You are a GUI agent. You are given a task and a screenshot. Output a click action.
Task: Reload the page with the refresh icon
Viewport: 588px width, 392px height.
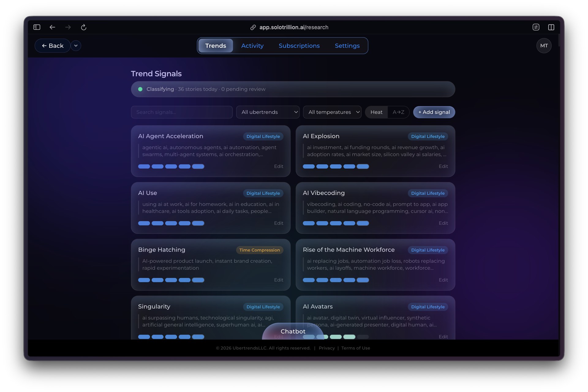(x=84, y=27)
